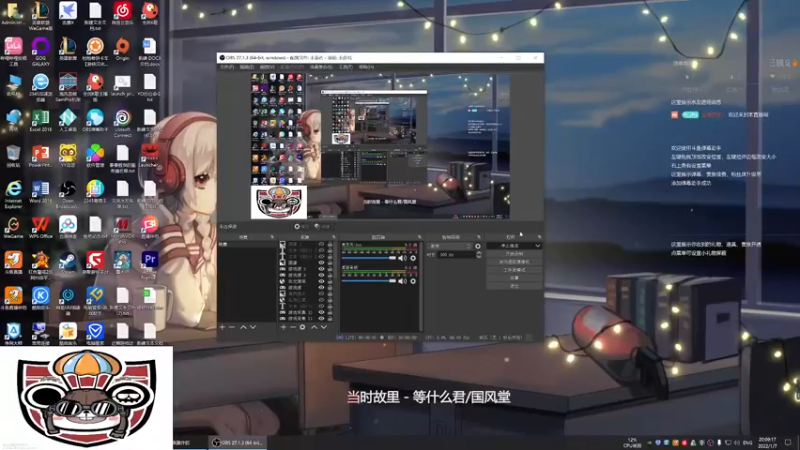Open Steam desktop shortcut

tap(68, 264)
